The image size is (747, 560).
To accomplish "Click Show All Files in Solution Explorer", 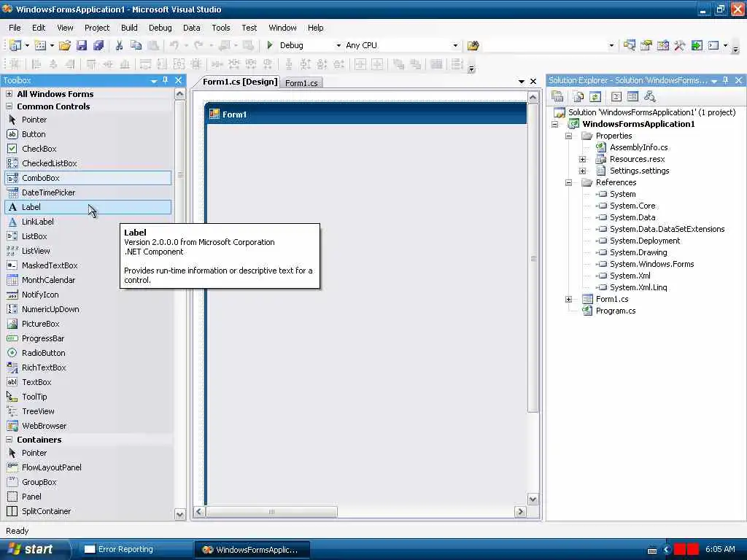I will 578,97.
